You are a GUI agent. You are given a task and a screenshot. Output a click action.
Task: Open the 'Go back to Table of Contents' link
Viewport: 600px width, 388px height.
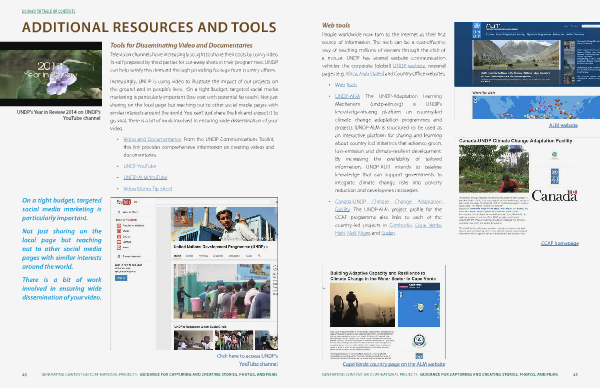point(48,11)
